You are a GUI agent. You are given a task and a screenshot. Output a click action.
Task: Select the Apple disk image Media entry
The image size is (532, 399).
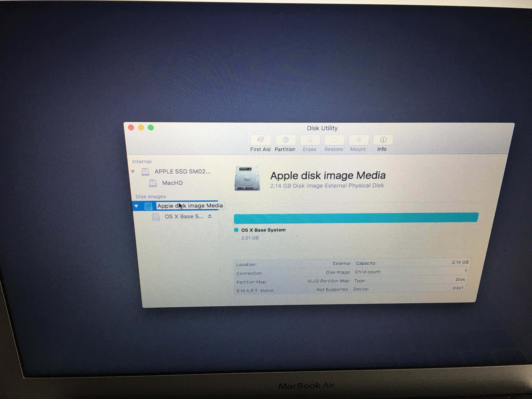pyautogui.click(x=190, y=206)
